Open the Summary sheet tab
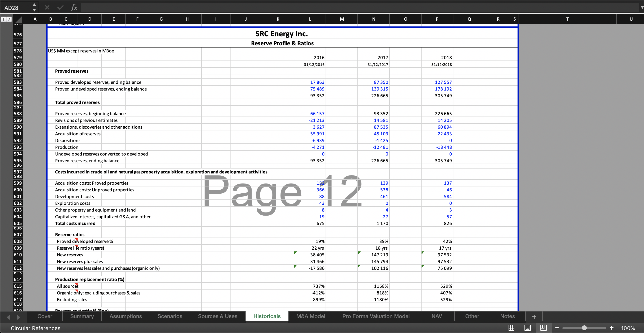This screenshot has height=333, width=644. (82, 316)
